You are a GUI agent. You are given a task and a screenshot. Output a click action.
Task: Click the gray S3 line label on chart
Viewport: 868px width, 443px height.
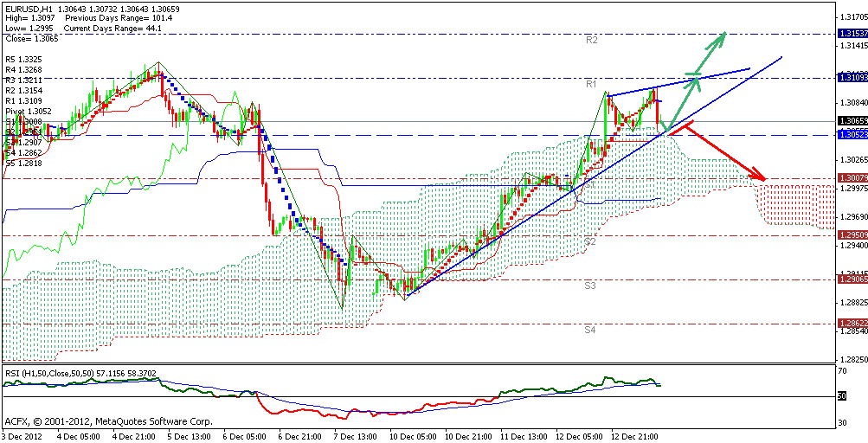590,286
